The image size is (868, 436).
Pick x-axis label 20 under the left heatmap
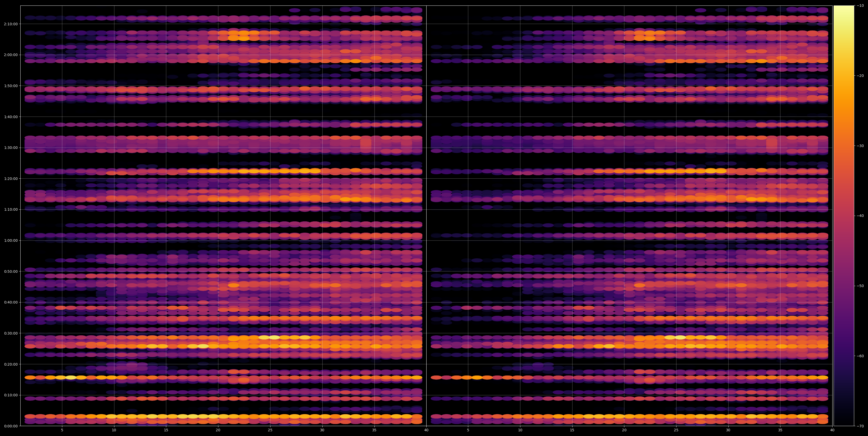click(218, 430)
